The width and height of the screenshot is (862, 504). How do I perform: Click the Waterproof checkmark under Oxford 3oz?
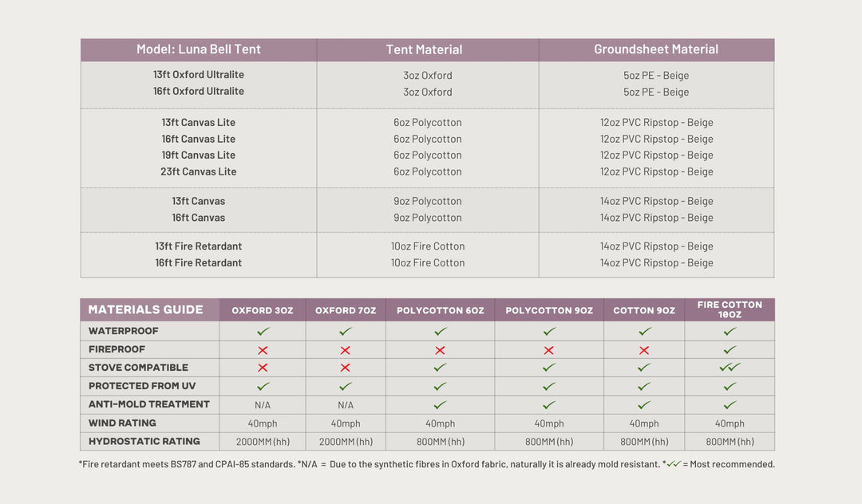click(x=263, y=331)
